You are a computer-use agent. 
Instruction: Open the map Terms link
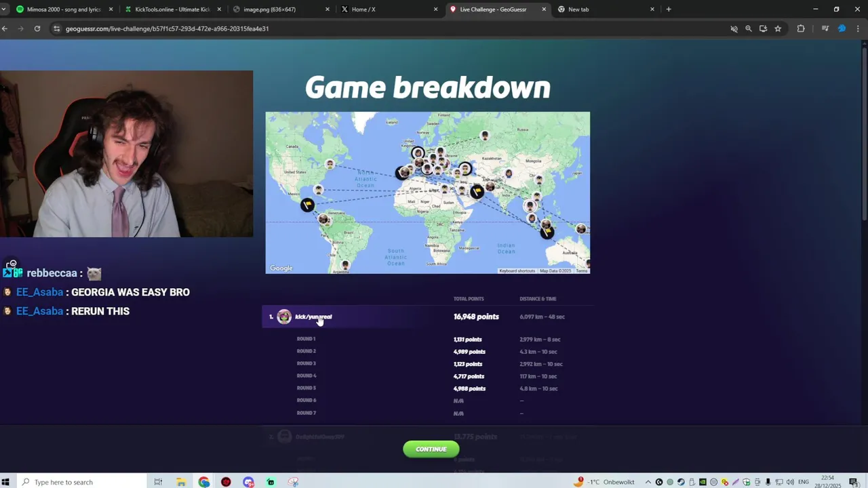coord(582,271)
